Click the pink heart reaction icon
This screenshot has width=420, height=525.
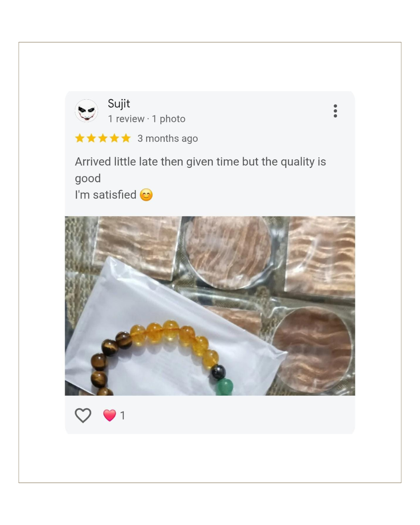(110, 415)
